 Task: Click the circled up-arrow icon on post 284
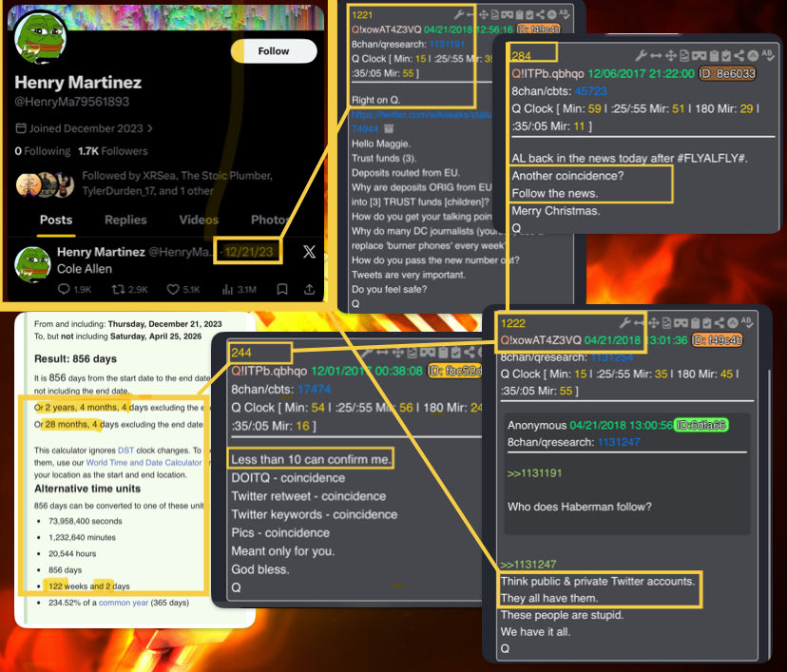coord(753,56)
